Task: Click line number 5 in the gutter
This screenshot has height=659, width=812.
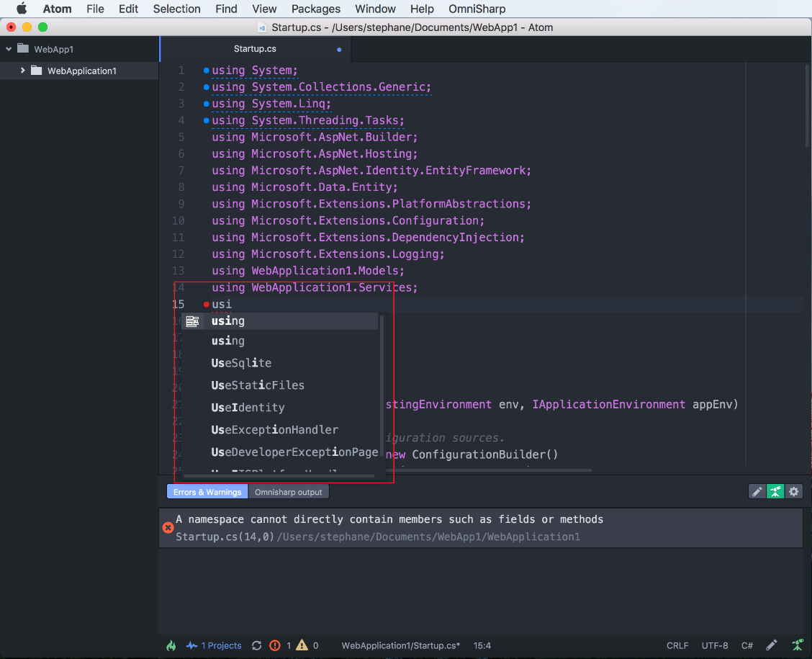Action: coord(181,138)
